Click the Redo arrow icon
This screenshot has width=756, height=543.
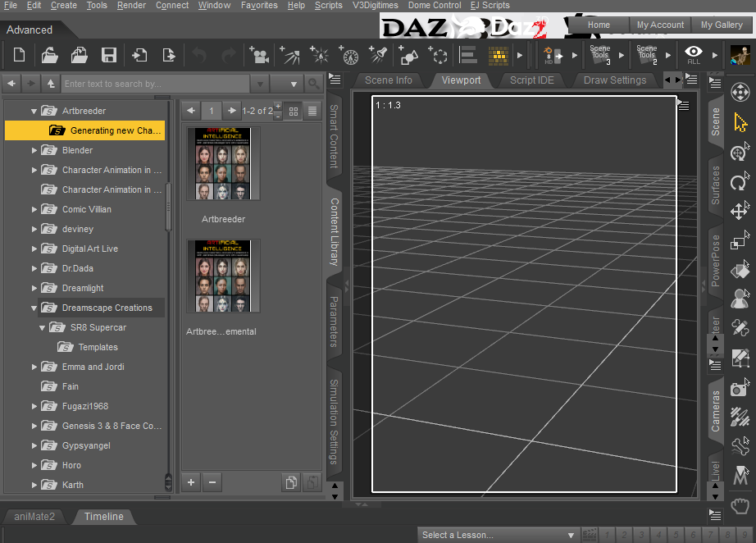coord(229,55)
